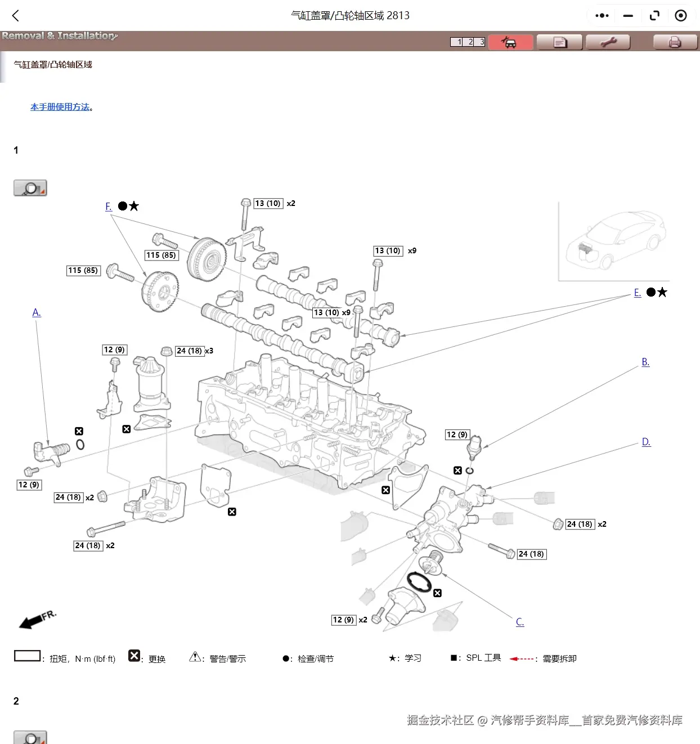This screenshot has height=744, width=700.
Task: Click the target icon in the capsule bar
Action: 680,15
